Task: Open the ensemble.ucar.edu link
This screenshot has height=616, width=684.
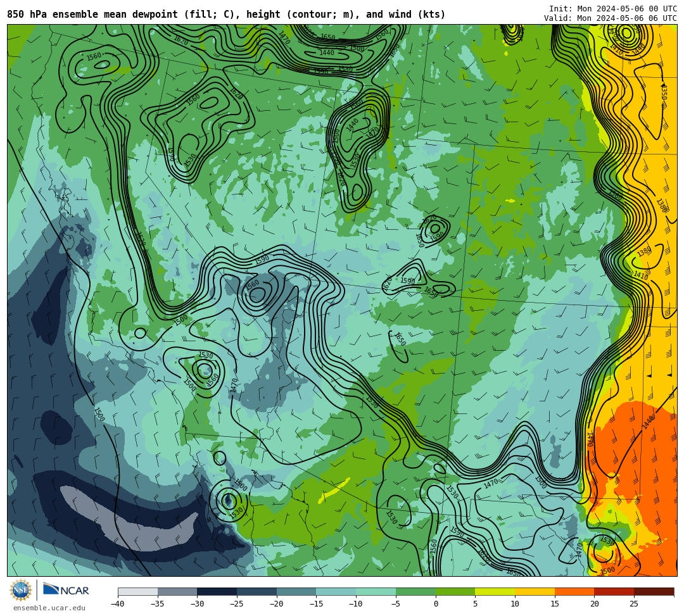Action: pos(49,608)
